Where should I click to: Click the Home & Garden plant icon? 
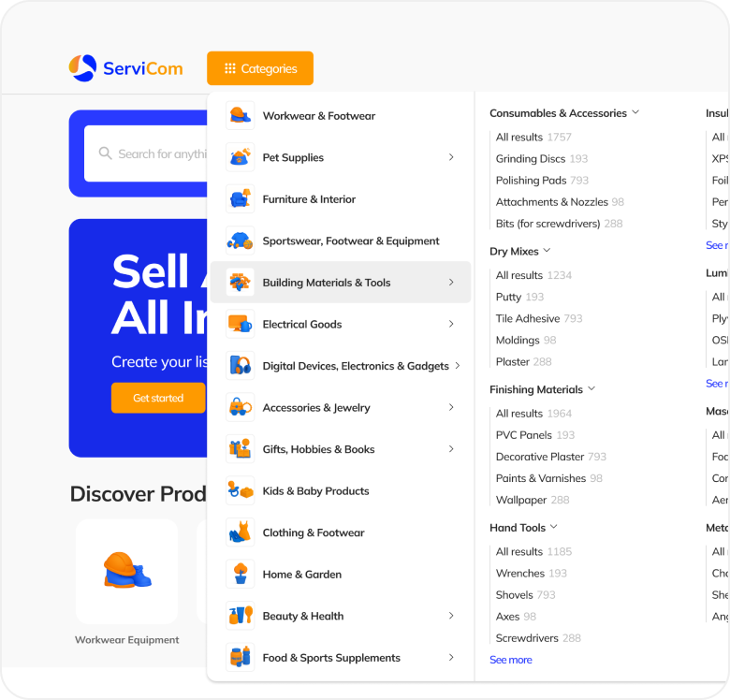241,574
